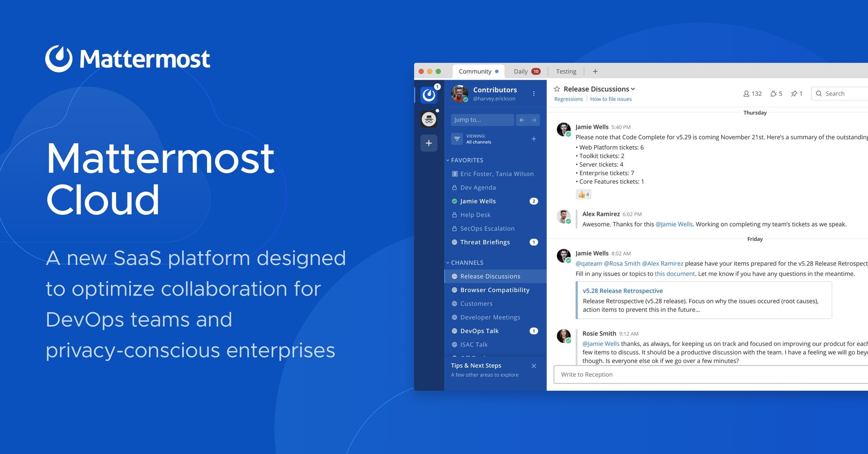Dismiss the Tips & Next Steps panel
This screenshot has height=454, width=868.
click(534, 366)
